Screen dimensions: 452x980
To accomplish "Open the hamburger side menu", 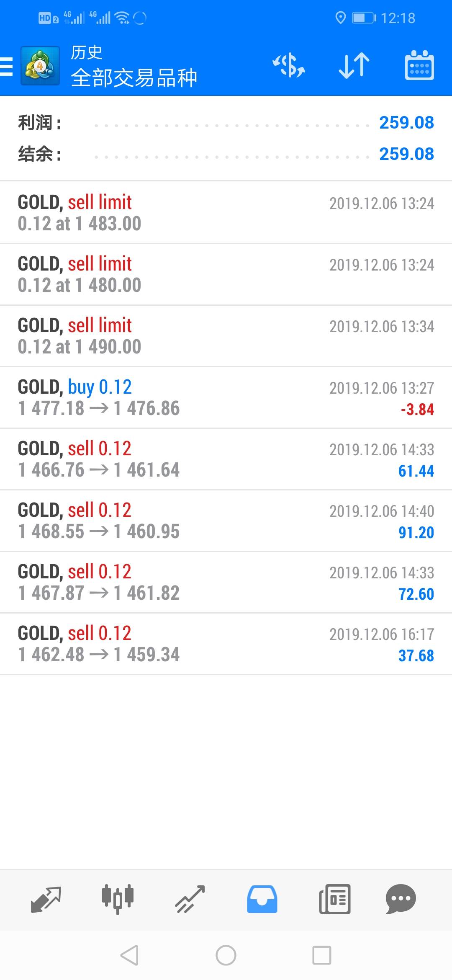I will (x=7, y=66).
